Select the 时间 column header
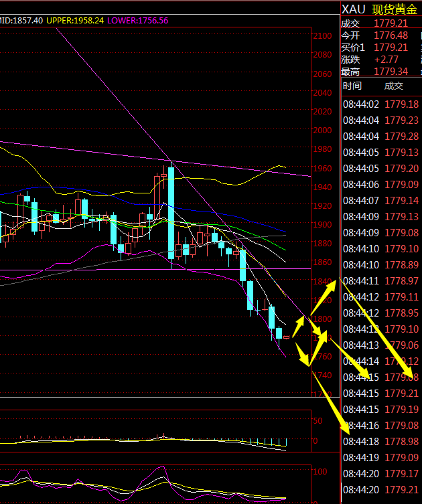The width and height of the screenshot is (422, 504). click(x=352, y=86)
